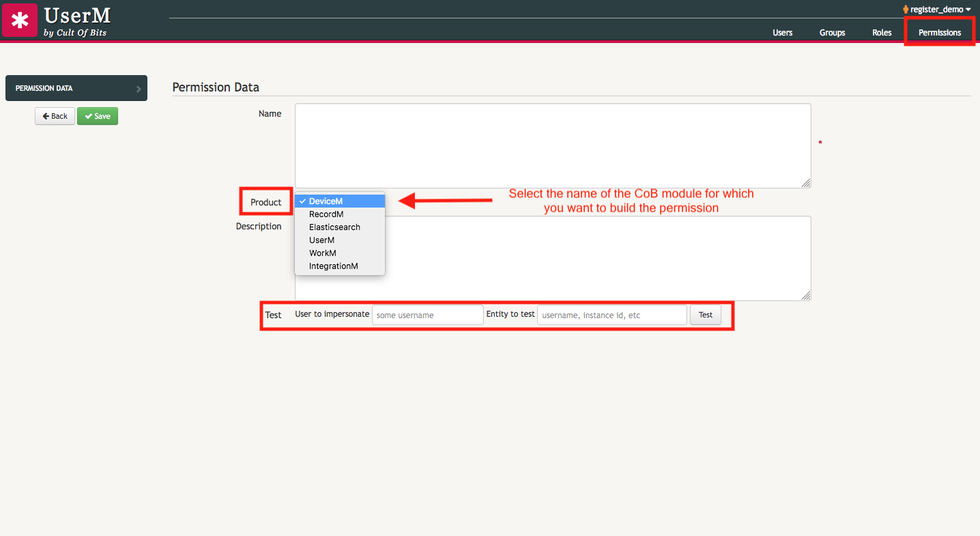Select WorkM in the Product dropdown

340,253
